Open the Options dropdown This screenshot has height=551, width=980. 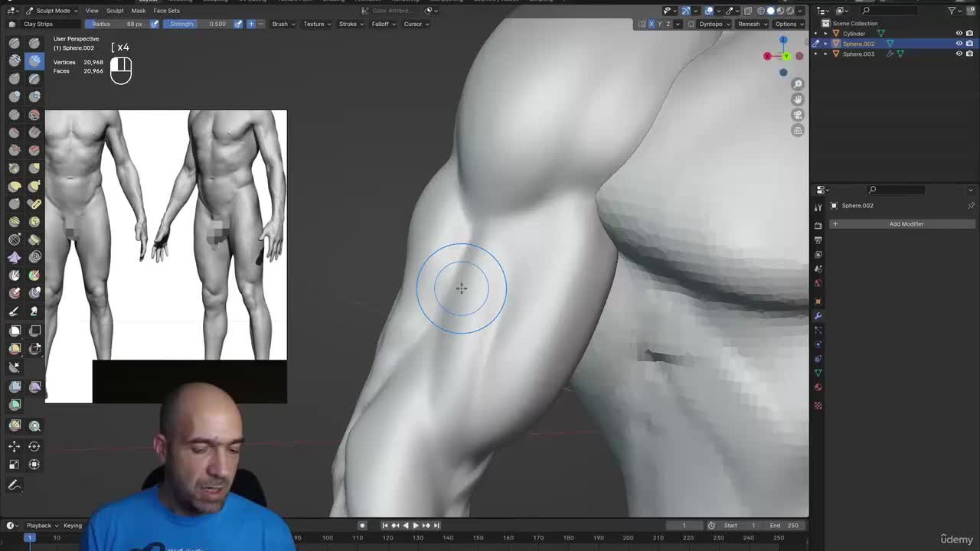[789, 24]
